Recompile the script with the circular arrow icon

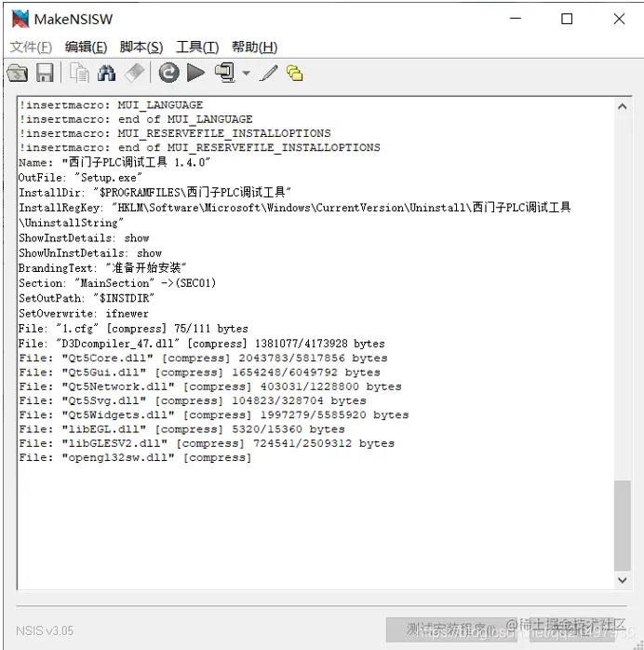click(x=169, y=73)
